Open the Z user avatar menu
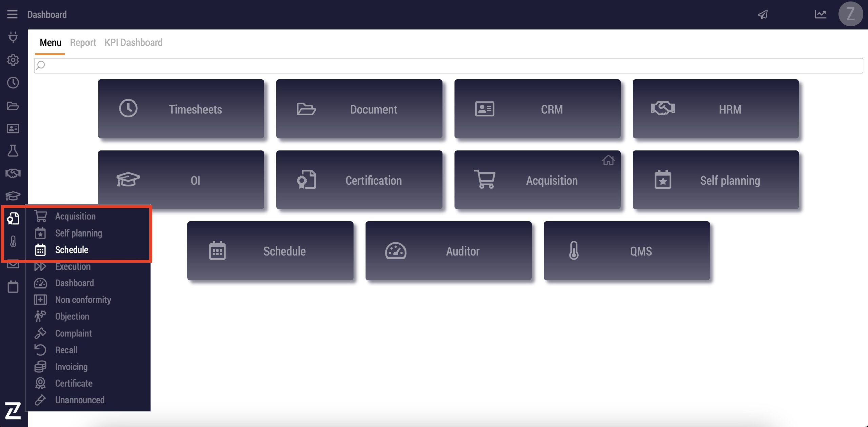Image resolution: width=868 pixels, height=427 pixels. (x=850, y=14)
